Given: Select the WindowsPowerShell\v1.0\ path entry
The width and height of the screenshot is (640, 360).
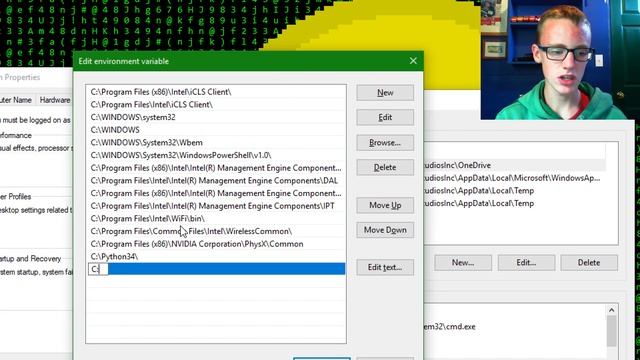Looking at the screenshot, I should [x=216, y=155].
